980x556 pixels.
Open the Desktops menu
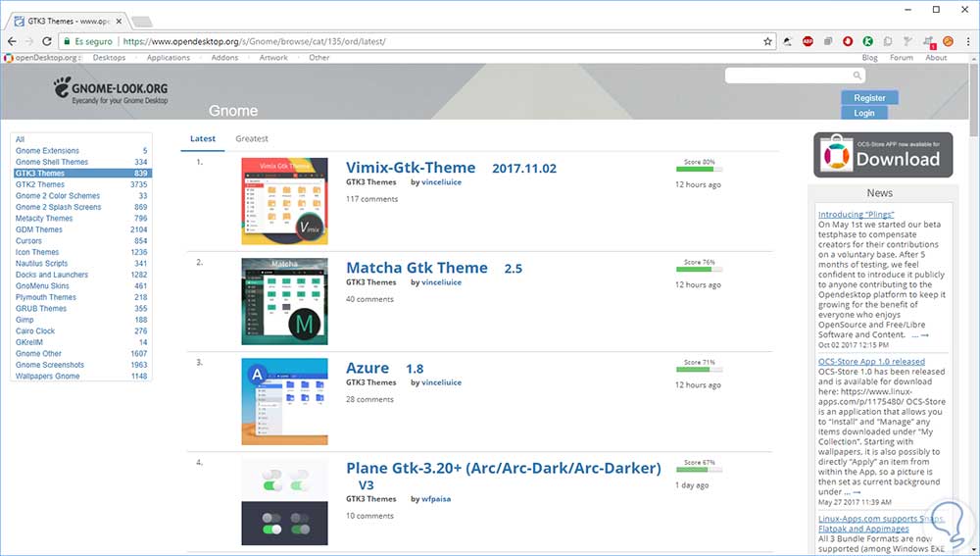pyautogui.click(x=109, y=58)
